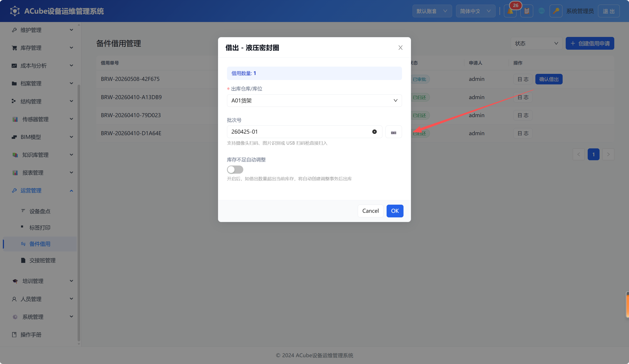
Task: Open the notification bell with 26 badge
Action: pyautogui.click(x=510, y=11)
